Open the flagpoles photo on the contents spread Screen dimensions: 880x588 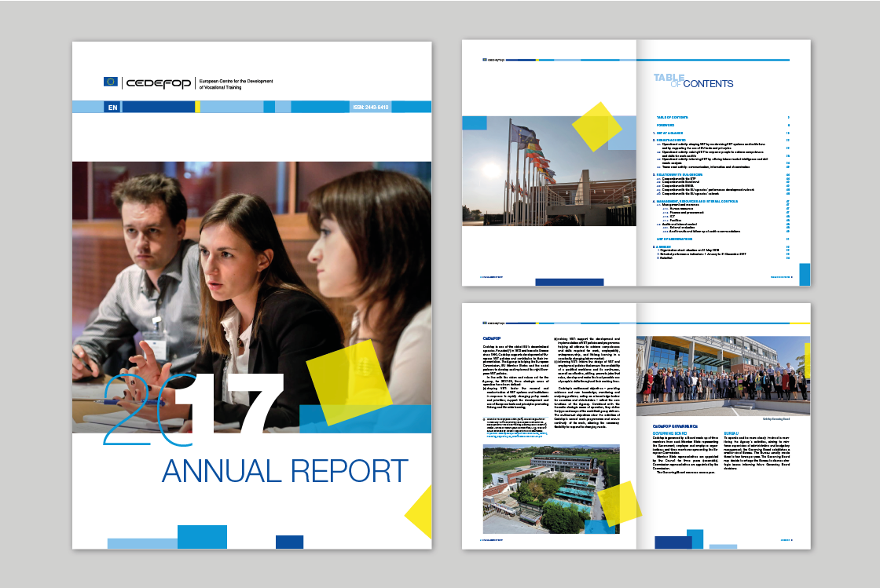pyautogui.click(x=549, y=171)
